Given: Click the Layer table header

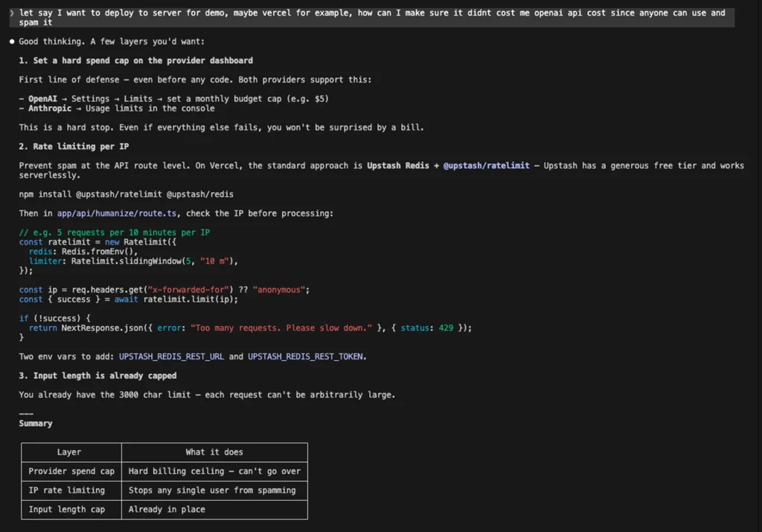Looking at the screenshot, I should click(x=69, y=452).
